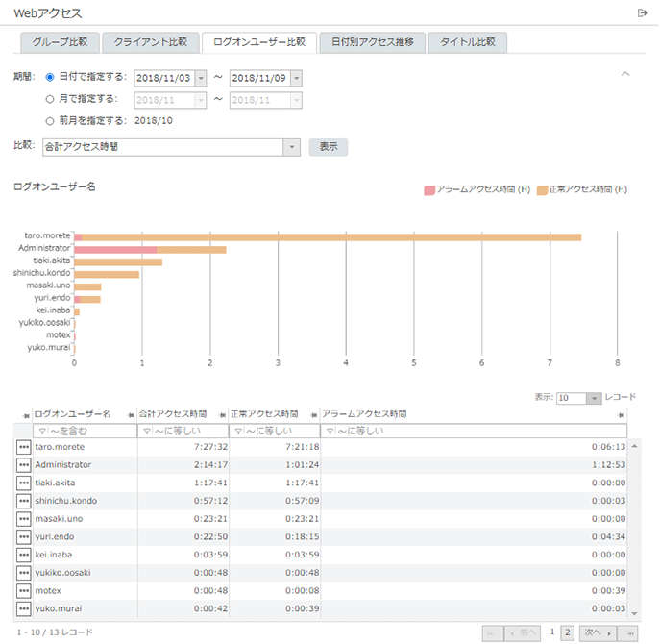Open the row menu for motex
The height and width of the screenshot is (644, 660).
[23, 591]
